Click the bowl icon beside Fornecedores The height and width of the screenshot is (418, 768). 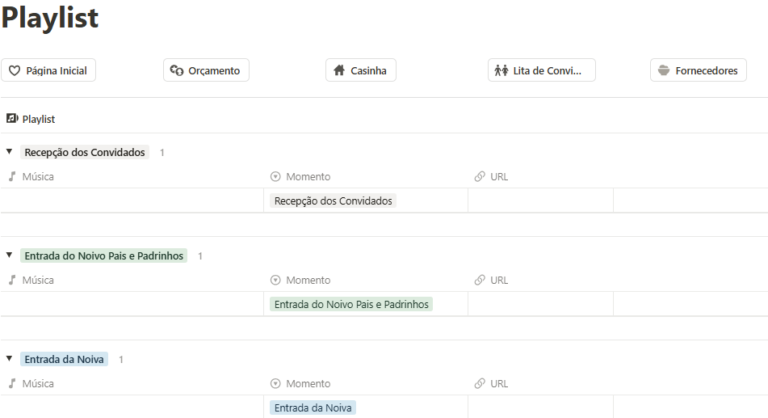664,71
